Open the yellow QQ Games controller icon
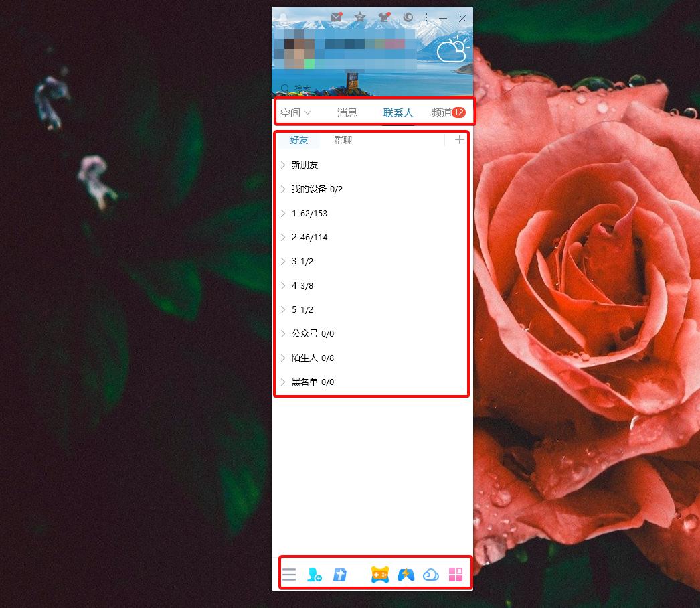Image resolution: width=700 pixels, height=608 pixels. (380, 575)
